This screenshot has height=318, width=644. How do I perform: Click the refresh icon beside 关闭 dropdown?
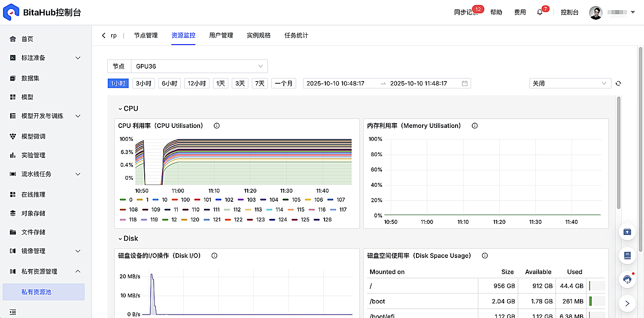[618, 83]
